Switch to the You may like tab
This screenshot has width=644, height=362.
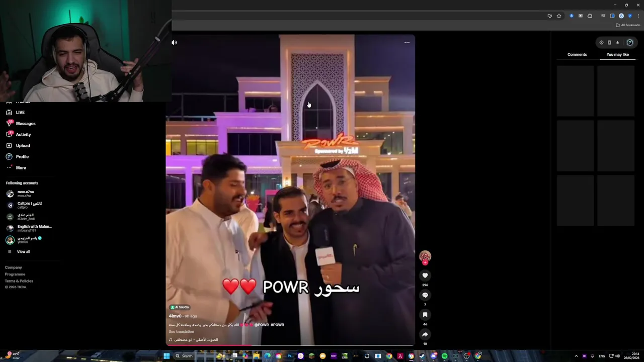(617, 54)
